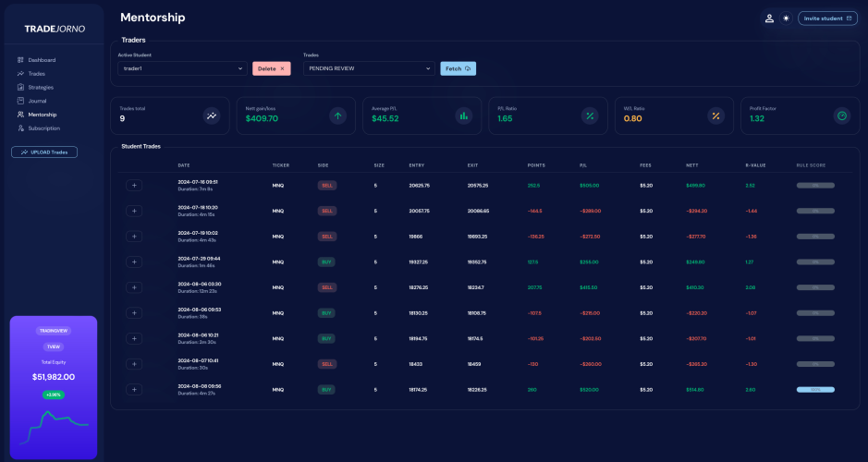868x462 pixels.
Task: Click the UPLOAD Trades button
Action: (44, 152)
